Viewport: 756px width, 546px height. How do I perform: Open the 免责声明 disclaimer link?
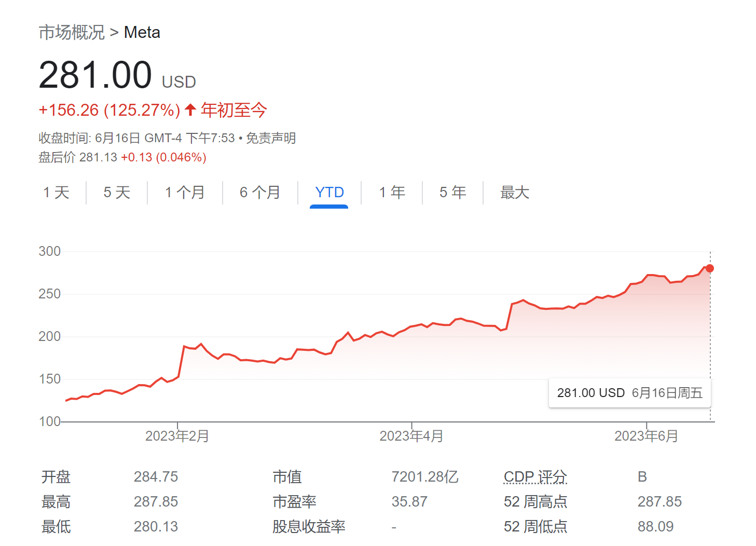(x=270, y=138)
